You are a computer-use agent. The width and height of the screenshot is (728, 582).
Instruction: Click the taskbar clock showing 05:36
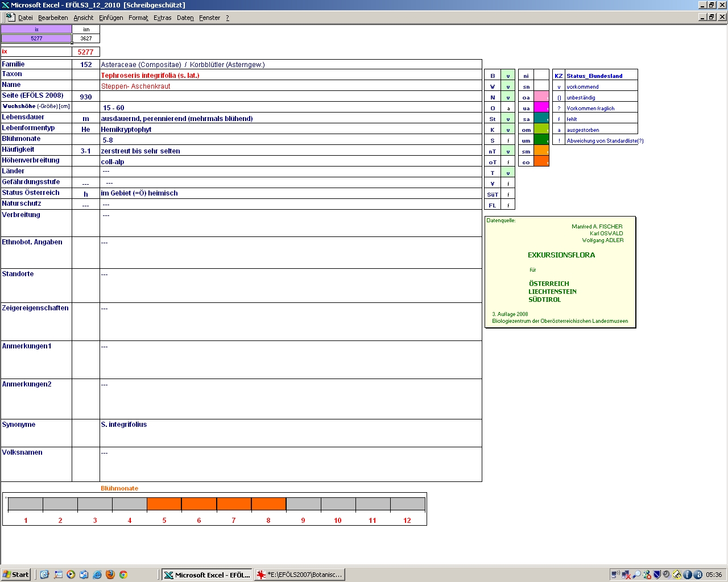click(x=714, y=575)
